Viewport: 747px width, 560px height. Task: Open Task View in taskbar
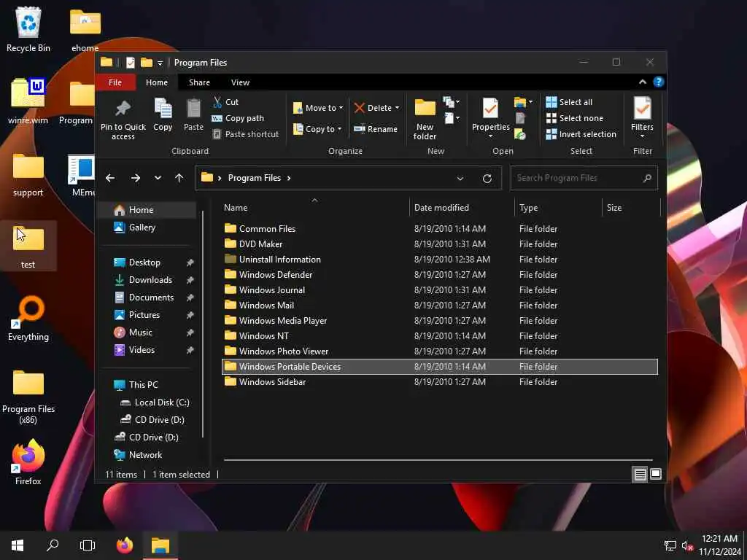point(88,545)
